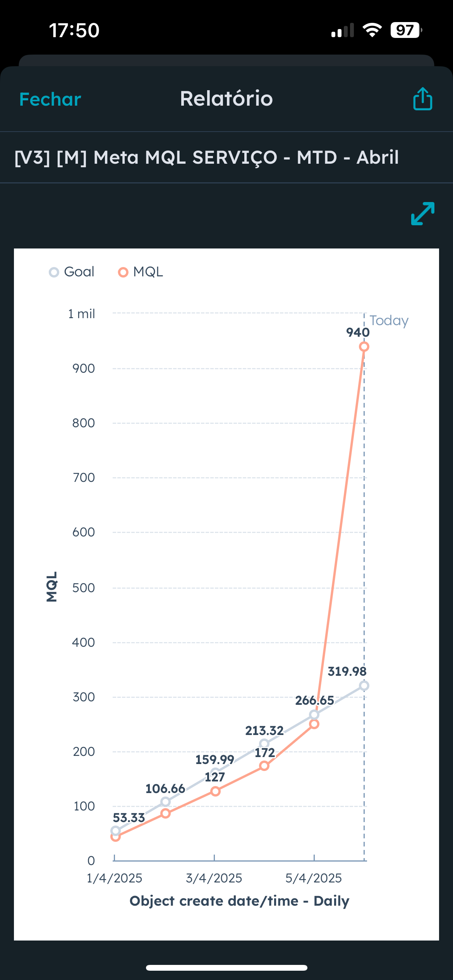Expand the chart to fullscreen

(422, 213)
